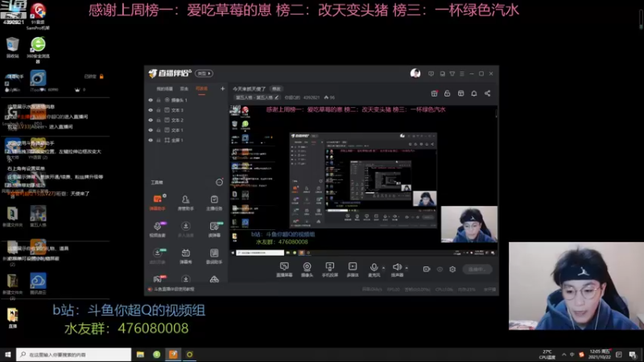This screenshot has height=362, width=644.
Task: Open the Windows notification center icon
Action: point(633,355)
